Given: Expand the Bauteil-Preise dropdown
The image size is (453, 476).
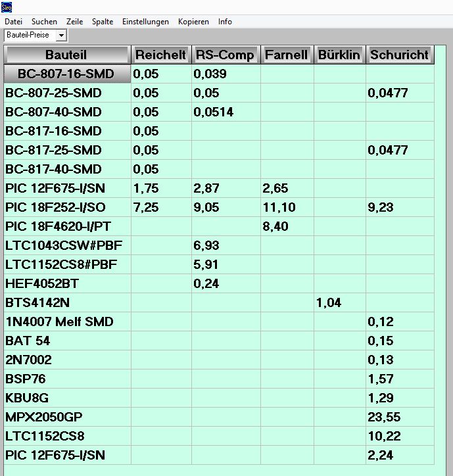Looking at the screenshot, I should pos(61,34).
